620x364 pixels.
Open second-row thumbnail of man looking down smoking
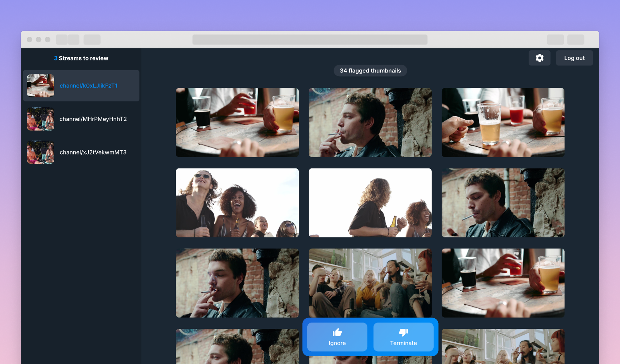(503, 203)
